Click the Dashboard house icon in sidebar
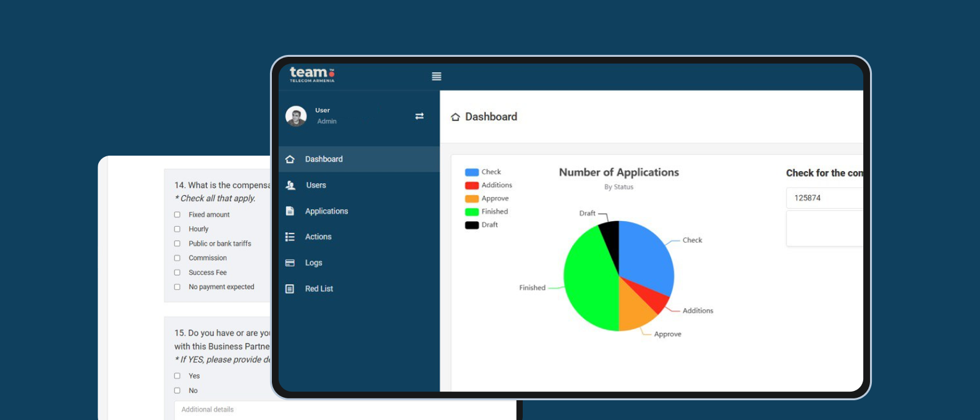980x420 pixels. pyautogui.click(x=290, y=159)
